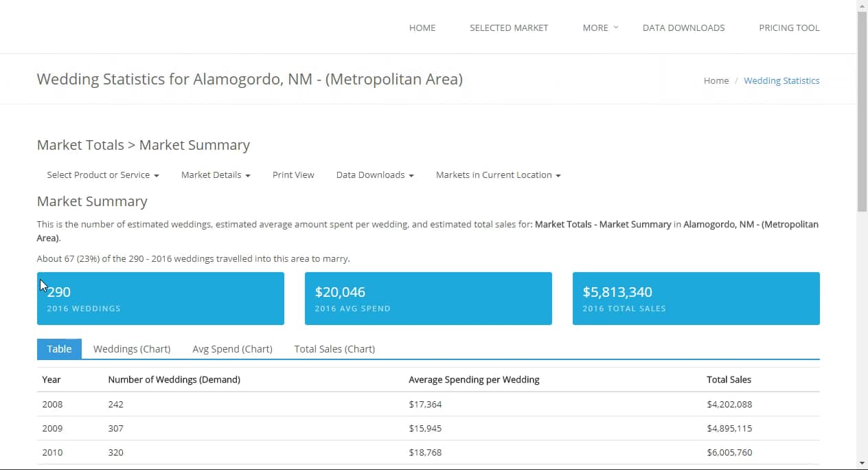Click the scrollbar up arrow
Viewport: 868px width, 470px height.
pyautogui.click(x=862, y=5)
